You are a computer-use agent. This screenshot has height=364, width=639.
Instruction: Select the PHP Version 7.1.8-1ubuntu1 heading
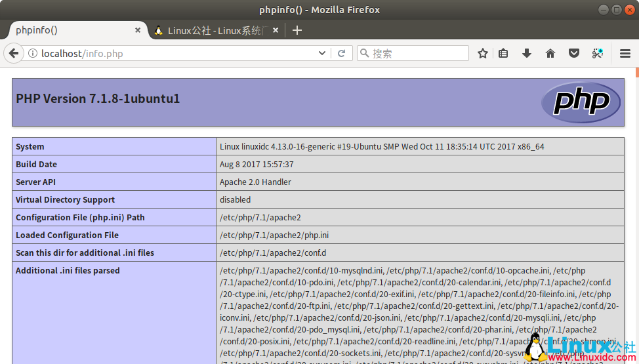point(98,98)
